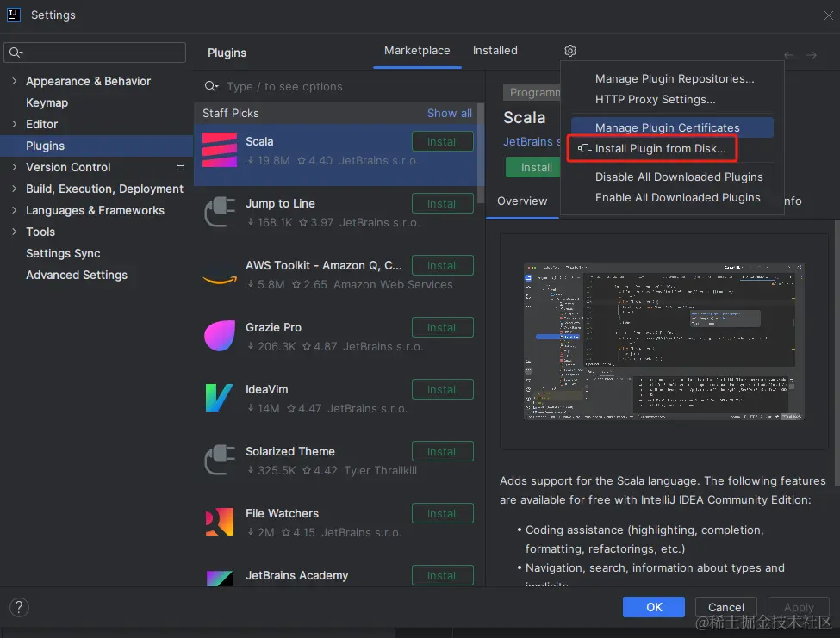Choose Manage Plugin Repositories menu item

tap(675, 78)
